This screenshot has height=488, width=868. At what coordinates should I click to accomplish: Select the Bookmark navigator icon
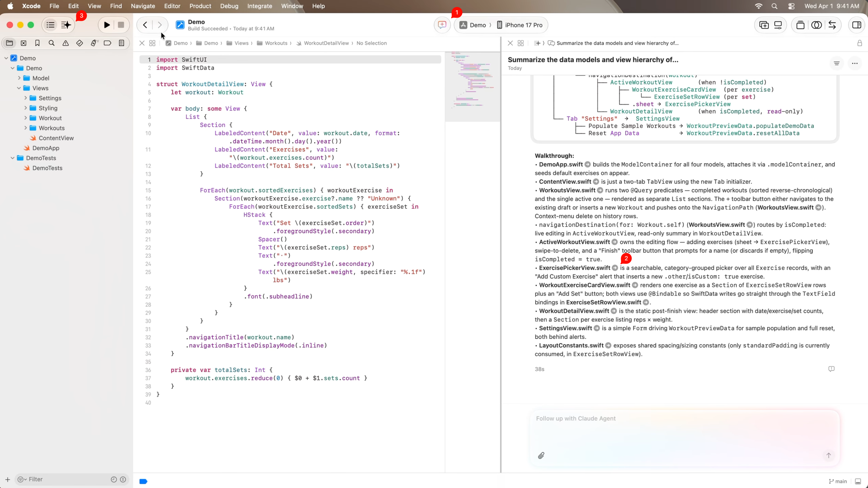(x=37, y=43)
